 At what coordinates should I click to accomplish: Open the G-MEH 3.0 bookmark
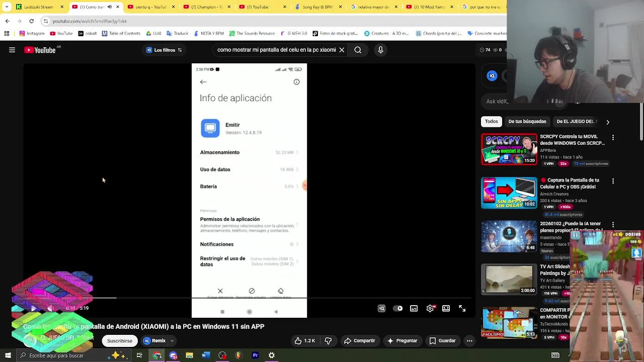pos(293,34)
